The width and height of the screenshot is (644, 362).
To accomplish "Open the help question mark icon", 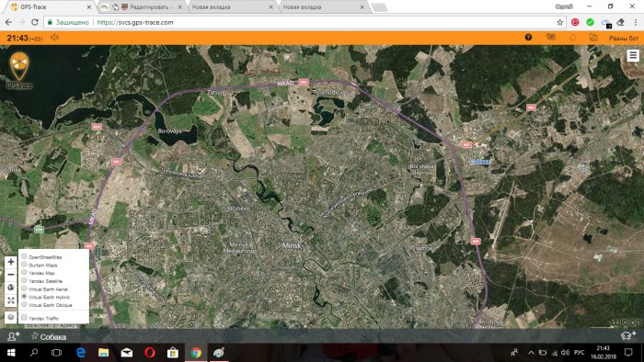I will coord(528,38).
